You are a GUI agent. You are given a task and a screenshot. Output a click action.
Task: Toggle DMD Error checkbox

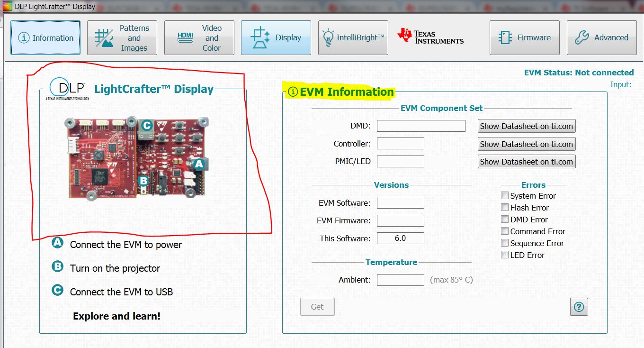505,220
